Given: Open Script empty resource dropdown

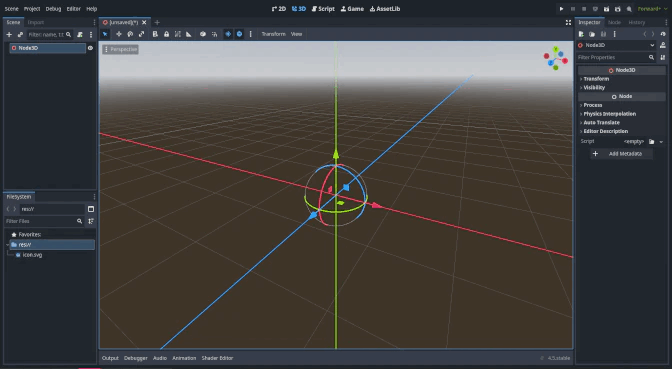Looking at the screenshot, I should tap(661, 141).
